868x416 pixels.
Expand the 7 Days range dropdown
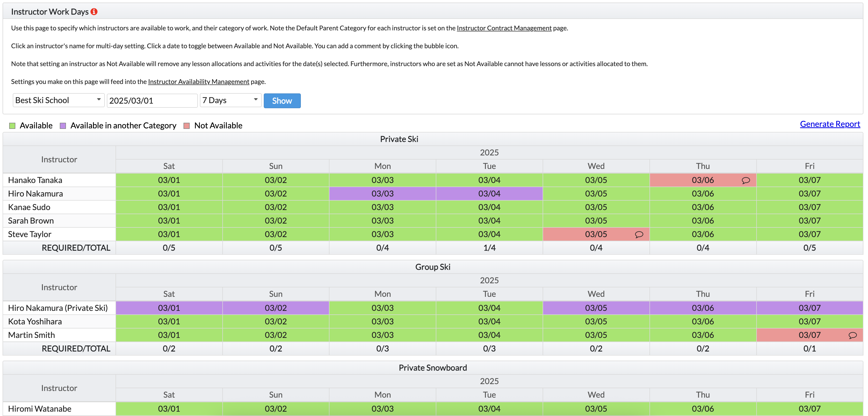pyautogui.click(x=231, y=100)
